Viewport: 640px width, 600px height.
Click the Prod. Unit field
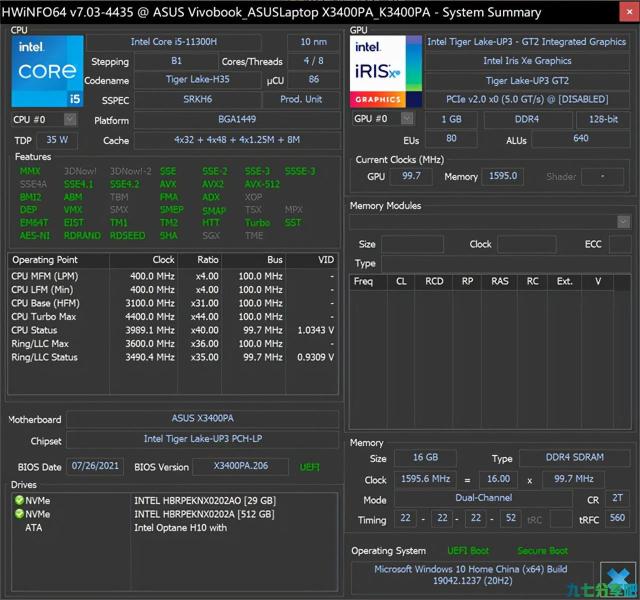tap(301, 99)
